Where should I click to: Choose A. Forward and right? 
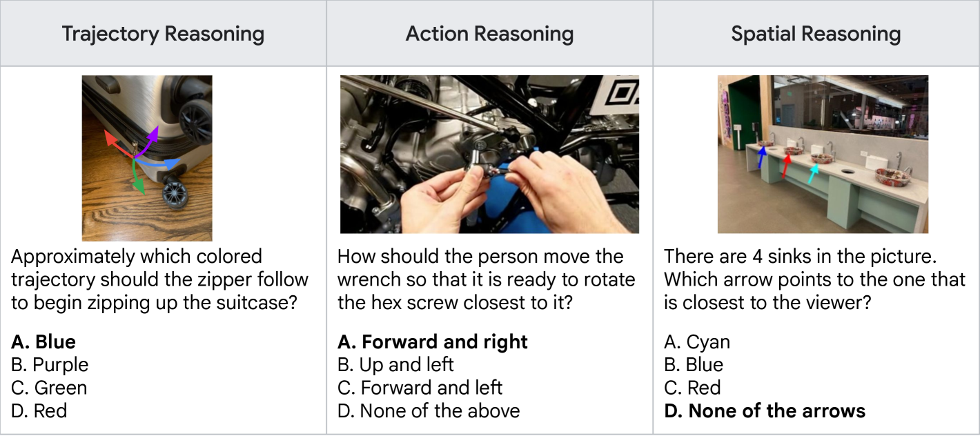pyautogui.click(x=433, y=342)
